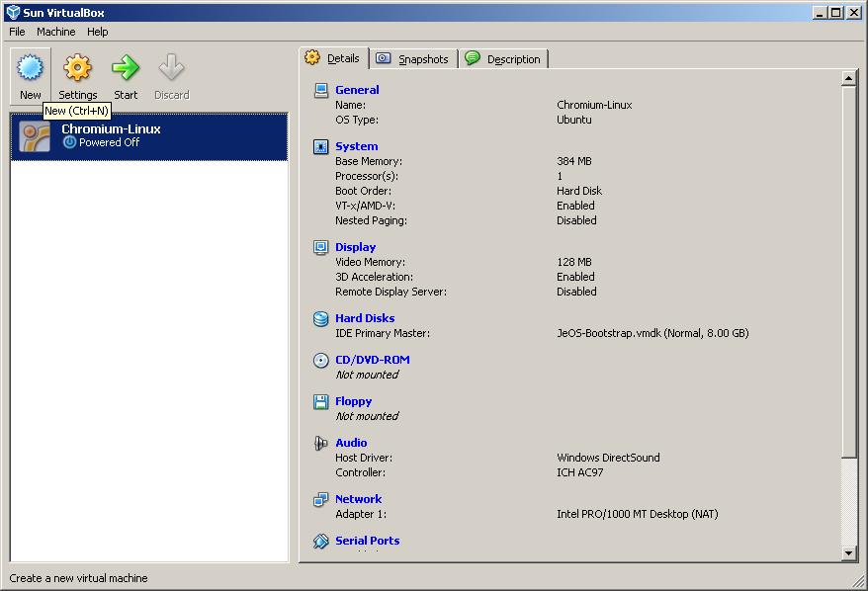
Task: Click the '3D Acceleration:' label
Action: point(375,277)
